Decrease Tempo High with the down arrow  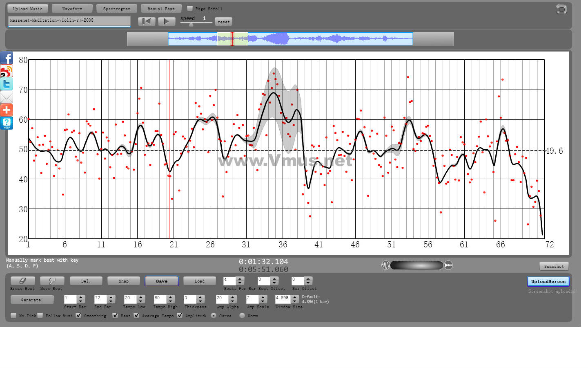click(171, 301)
